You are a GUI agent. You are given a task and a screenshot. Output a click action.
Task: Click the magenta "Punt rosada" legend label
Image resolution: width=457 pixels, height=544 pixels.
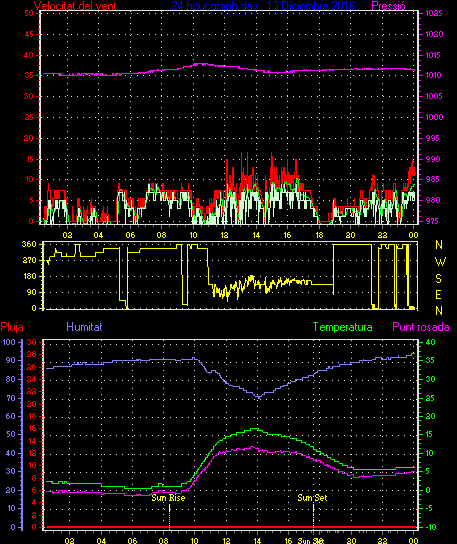pos(421,327)
